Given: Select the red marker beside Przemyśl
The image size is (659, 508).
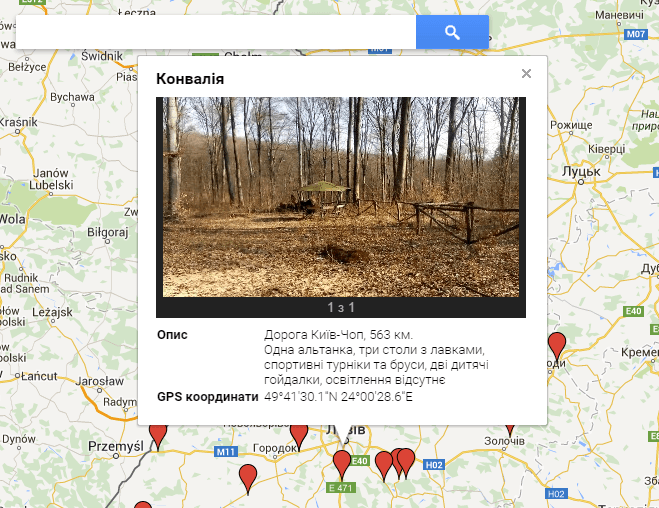Looking at the screenshot, I should pos(158,437).
